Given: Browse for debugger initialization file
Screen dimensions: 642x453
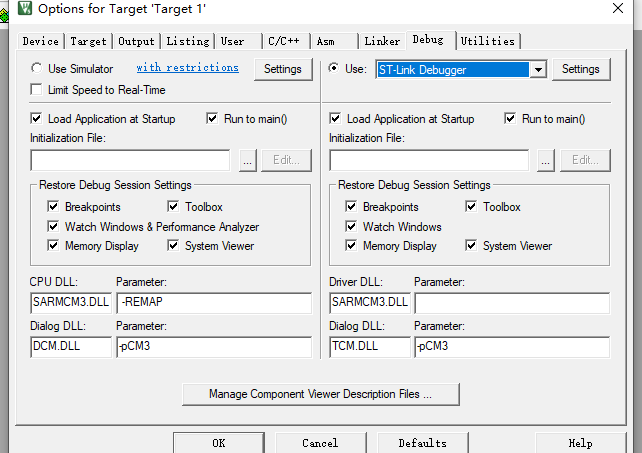Looking at the screenshot, I should (x=546, y=160).
